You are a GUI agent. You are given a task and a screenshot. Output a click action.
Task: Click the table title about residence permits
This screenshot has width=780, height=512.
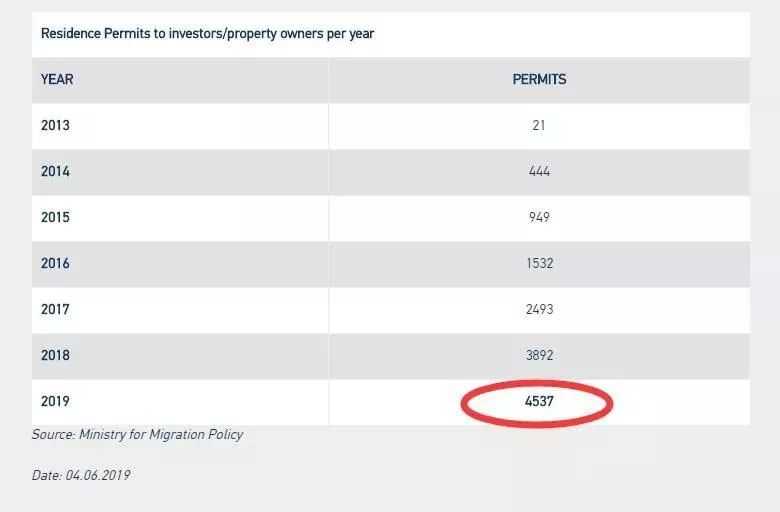pos(207,34)
